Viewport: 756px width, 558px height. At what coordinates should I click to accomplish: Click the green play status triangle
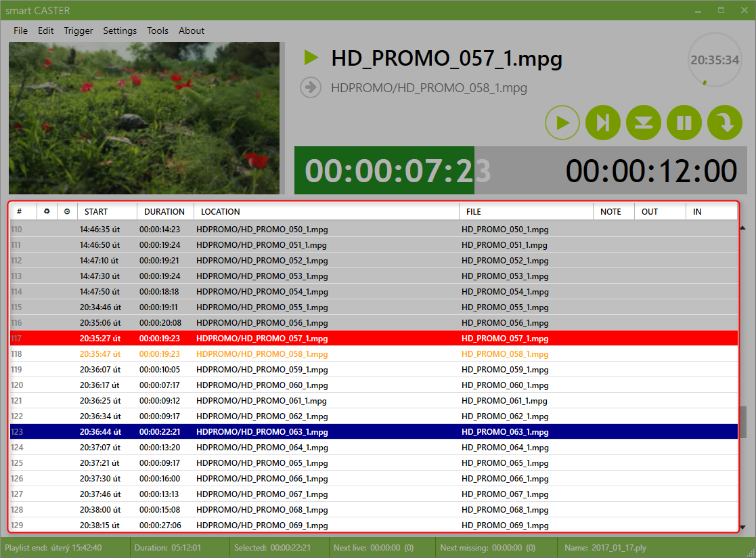pos(311,58)
